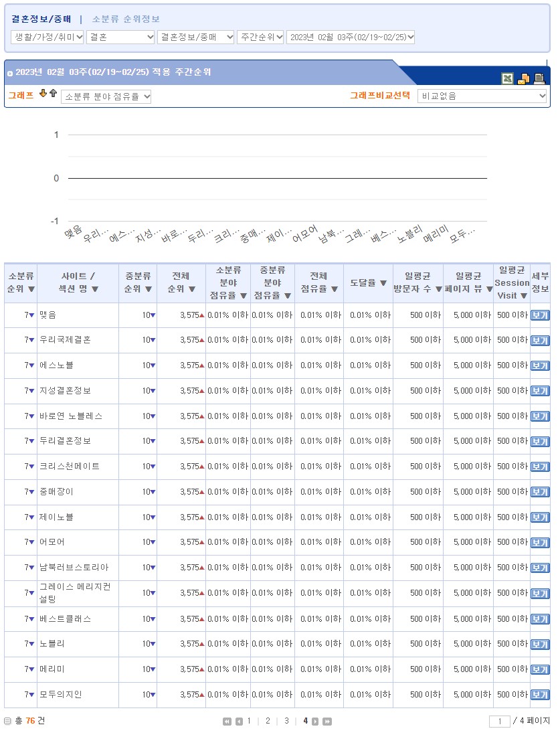Expand the 주간순위 period dropdown
The image size is (560, 749).
pos(260,37)
